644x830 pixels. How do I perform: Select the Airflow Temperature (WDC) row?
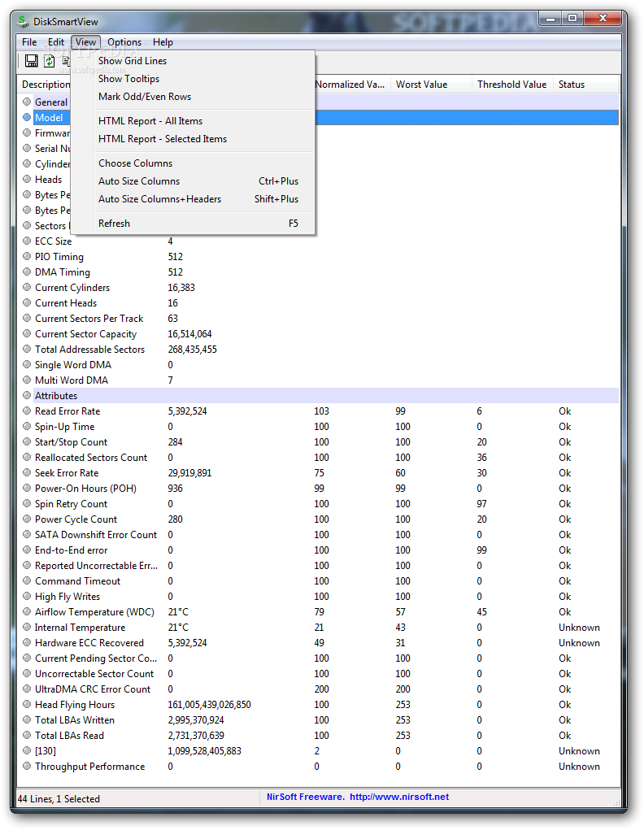(319, 612)
